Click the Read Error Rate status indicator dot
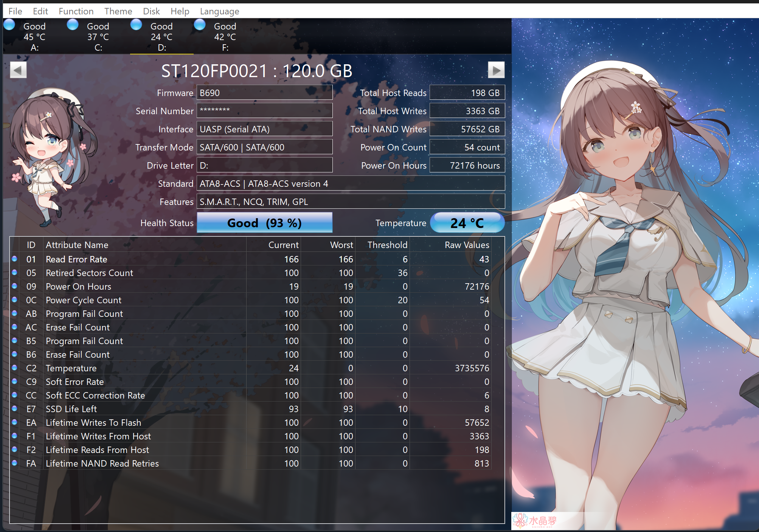 click(x=14, y=259)
